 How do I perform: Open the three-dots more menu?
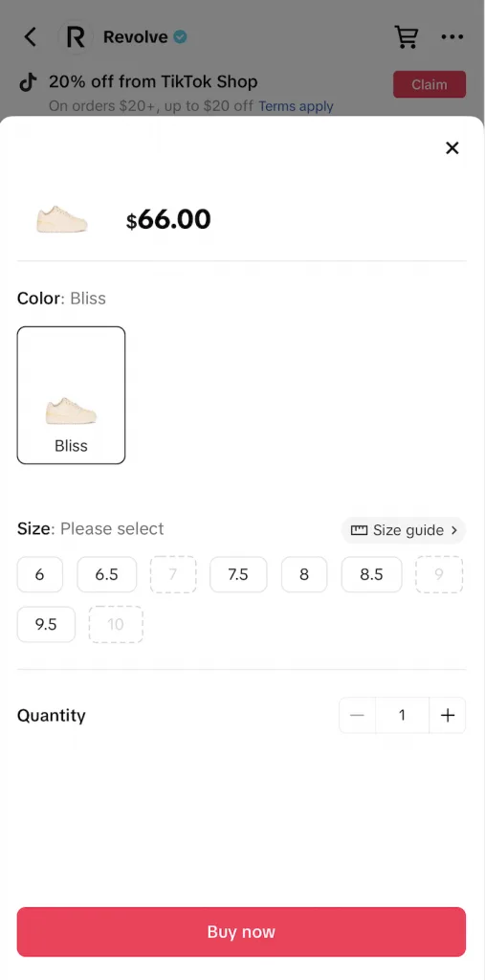point(452,37)
